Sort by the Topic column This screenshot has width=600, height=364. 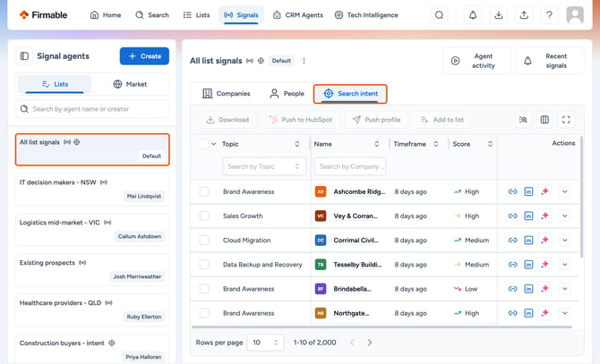pyautogui.click(x=297, y=144)
